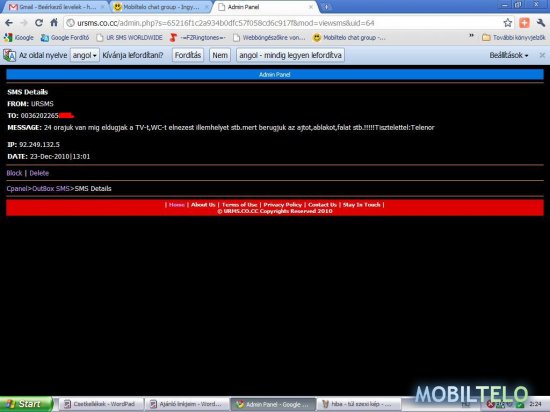The image size is (550, 412).
Task: Open the Stay In Touch footer link
Action: pos(361,205)
